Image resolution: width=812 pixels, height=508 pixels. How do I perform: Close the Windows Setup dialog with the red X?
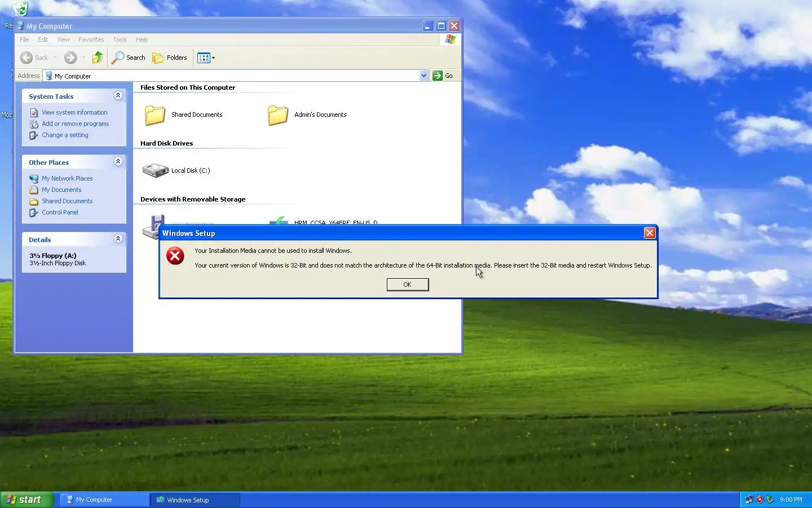(650, 233)
